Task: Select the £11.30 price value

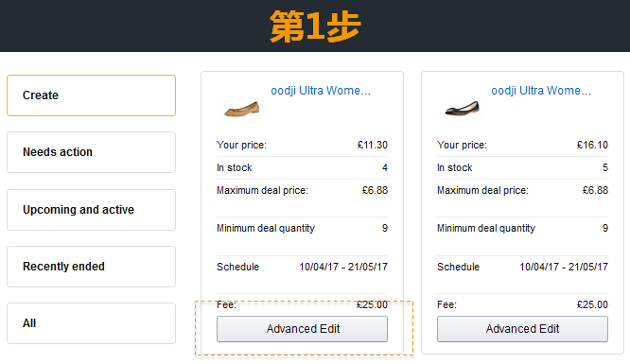Action: click(373, 145)
